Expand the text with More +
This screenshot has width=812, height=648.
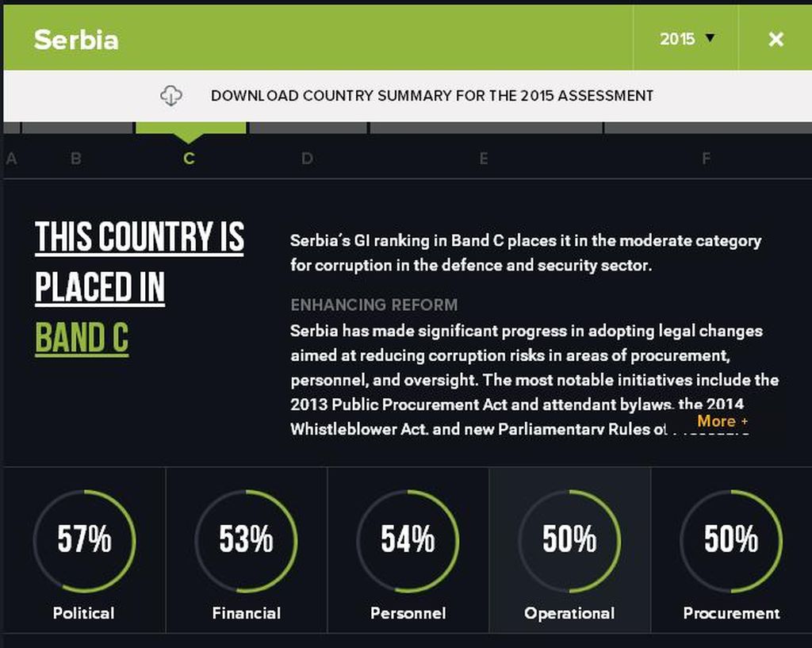722,421
